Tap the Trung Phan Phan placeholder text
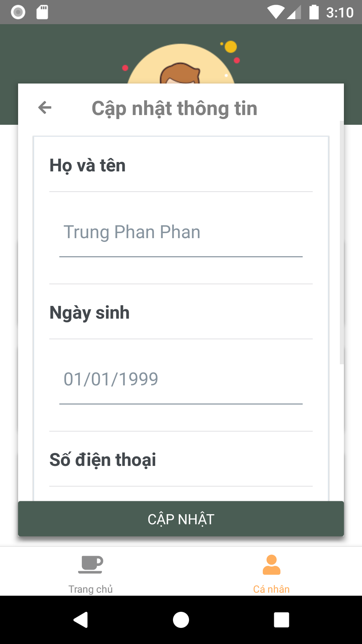The height and width of the screenshot is (644, 362). 132,231
